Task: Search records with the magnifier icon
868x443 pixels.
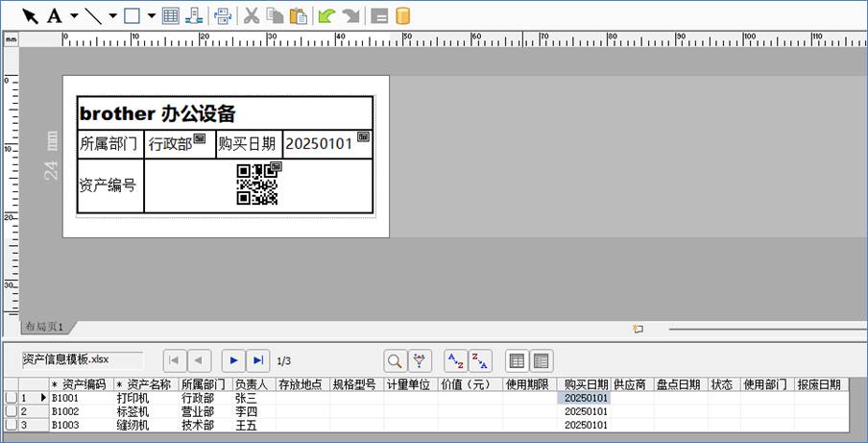Action: tap(396, 361)
